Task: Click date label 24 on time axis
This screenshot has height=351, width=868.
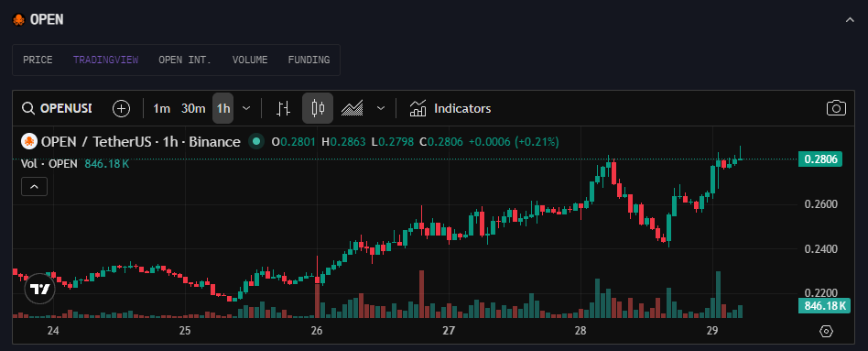Action: pyautogui.click(x=53, y=331)
